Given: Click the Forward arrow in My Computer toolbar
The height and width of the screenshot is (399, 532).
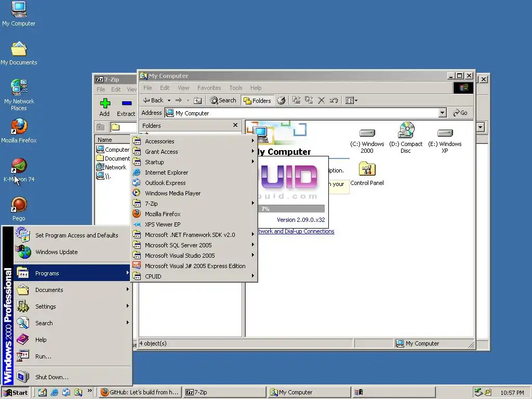Looking at the screenshot, I should coord(179,100).
